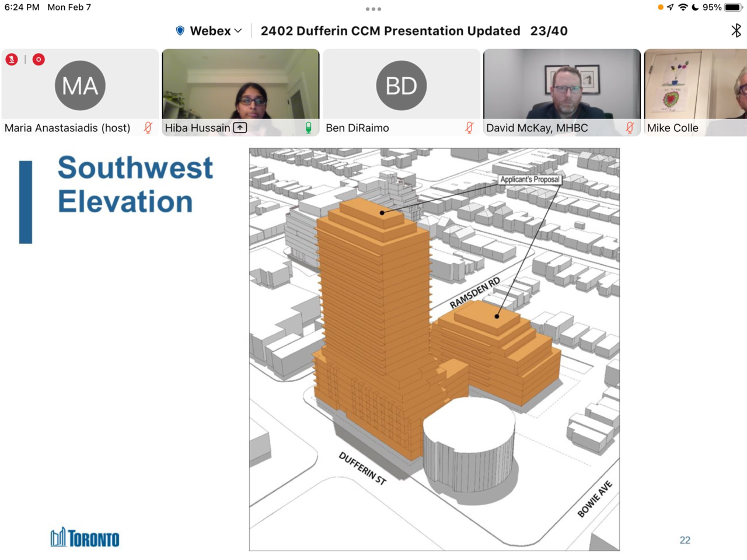Screen dimensions: 747x560
Task: Tap David McKay's muted microphone icon
Action: coord(630,128)
